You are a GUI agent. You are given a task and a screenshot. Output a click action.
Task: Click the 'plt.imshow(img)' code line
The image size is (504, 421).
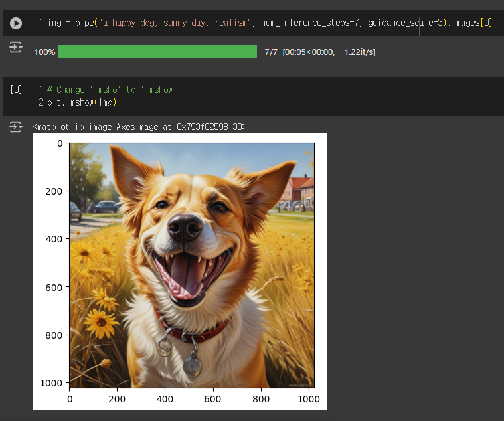82,102
